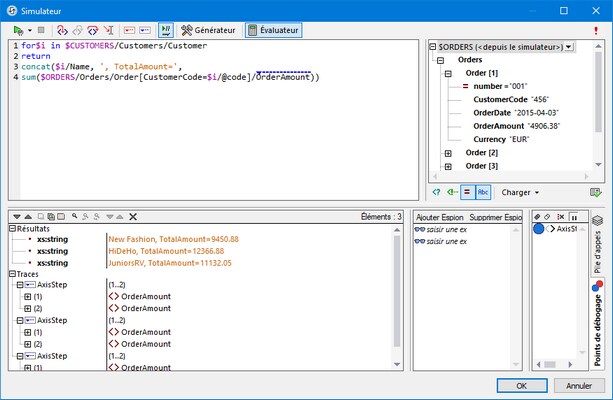This screenshot has width=613, height=400.
Task: Collapse the Résultats section
Action: pos(11,229)
